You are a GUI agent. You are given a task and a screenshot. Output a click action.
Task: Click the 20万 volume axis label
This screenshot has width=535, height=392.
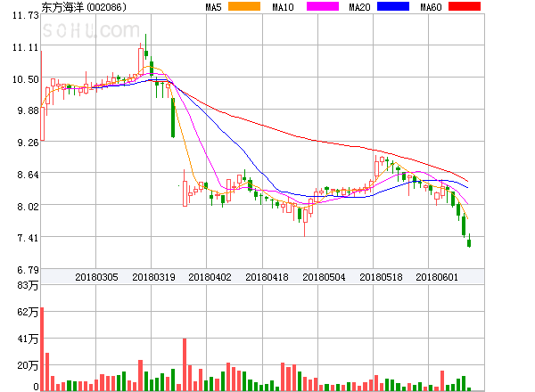pyautogui.click(x=28, y=365)
